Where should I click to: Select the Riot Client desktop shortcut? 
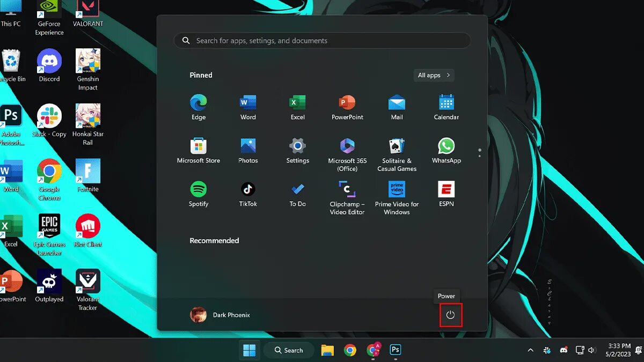[88, 231]
